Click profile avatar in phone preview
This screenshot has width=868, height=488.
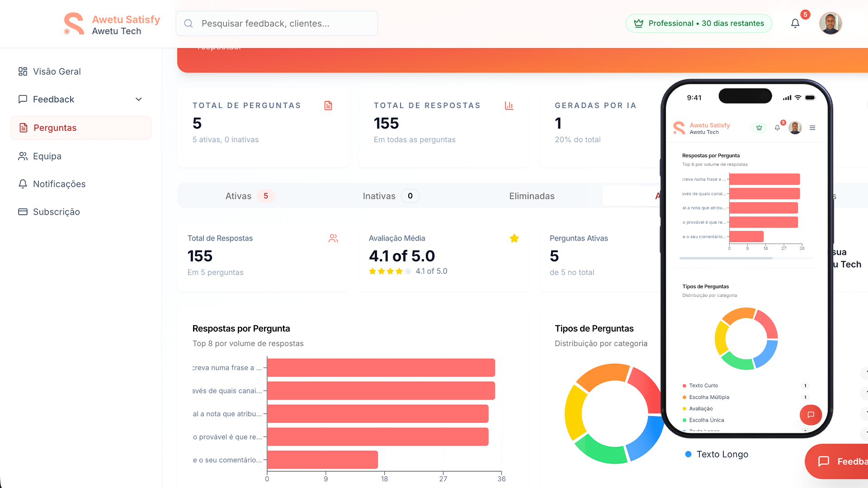[x=795, y=128]
